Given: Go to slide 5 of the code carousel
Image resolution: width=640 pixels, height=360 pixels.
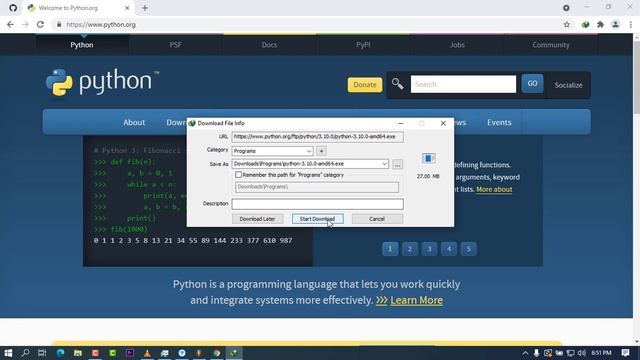Looking at the screenshot, I should [469, 249].
